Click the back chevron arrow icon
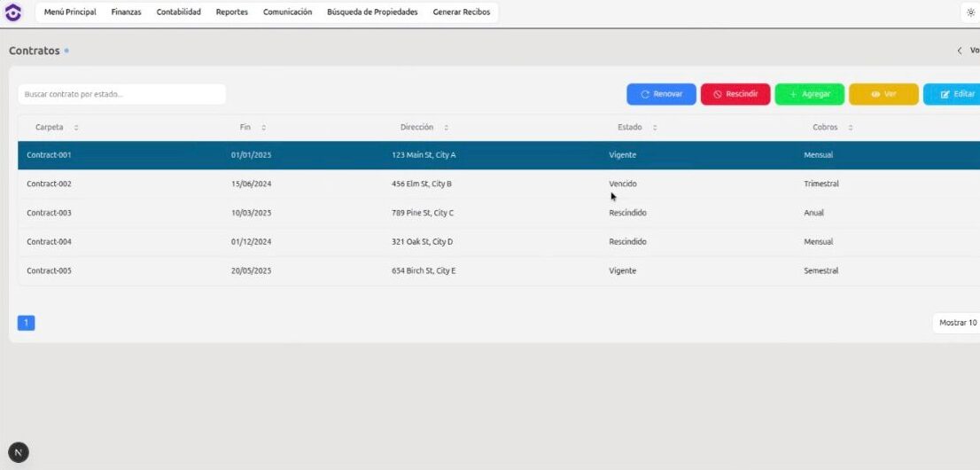 click(x=959, y=51)
